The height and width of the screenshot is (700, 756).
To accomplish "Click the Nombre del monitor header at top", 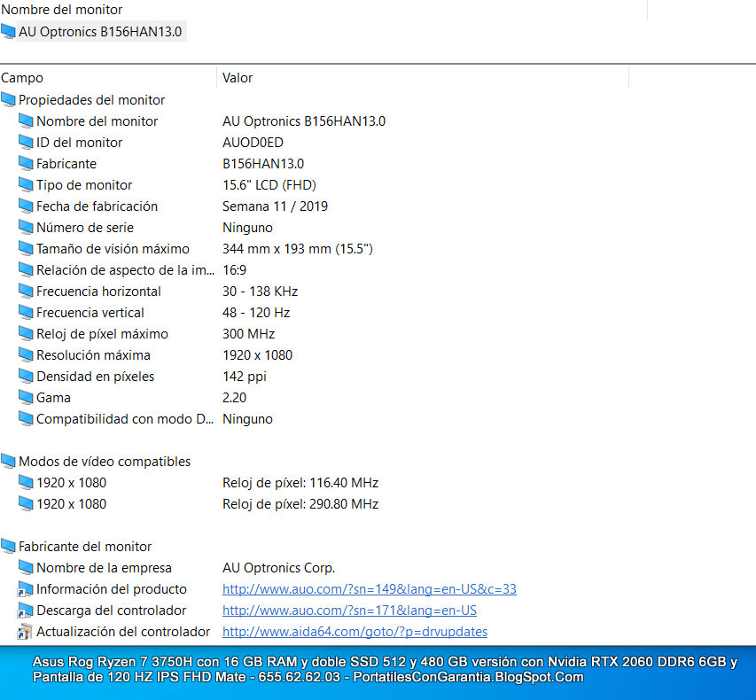I will point(62,9).
